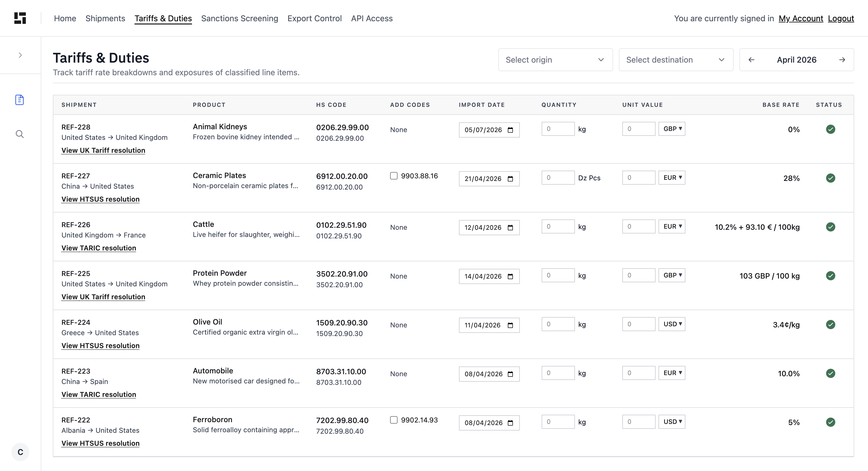Click the green status check for REF-226

pyautogui.click(x=831, y=227)
